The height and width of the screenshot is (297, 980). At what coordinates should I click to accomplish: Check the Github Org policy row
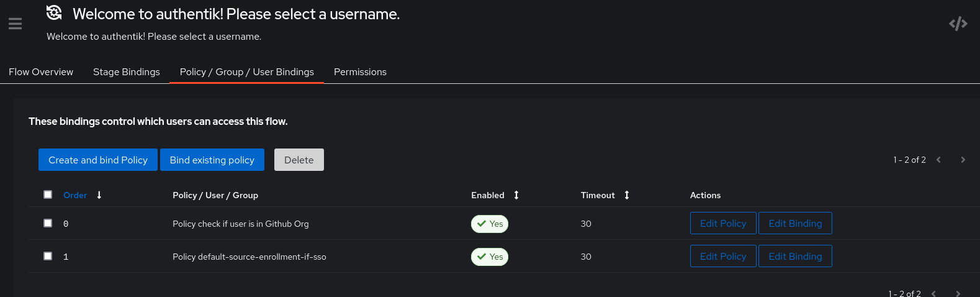(x=48, y=223)
